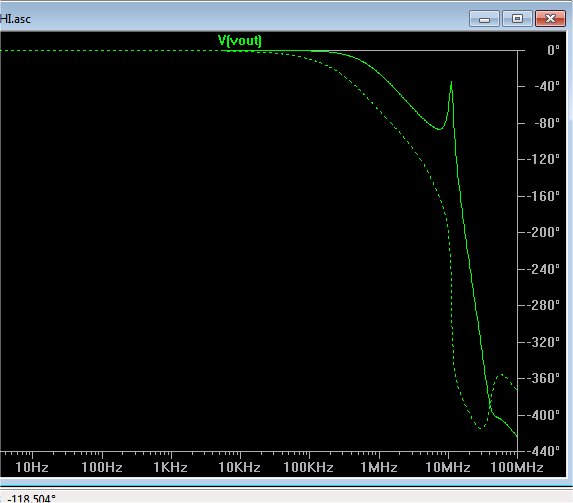Click the 1MHz frequency axis label
Screen dimensions: 573x503
click(x=379, y=468)
